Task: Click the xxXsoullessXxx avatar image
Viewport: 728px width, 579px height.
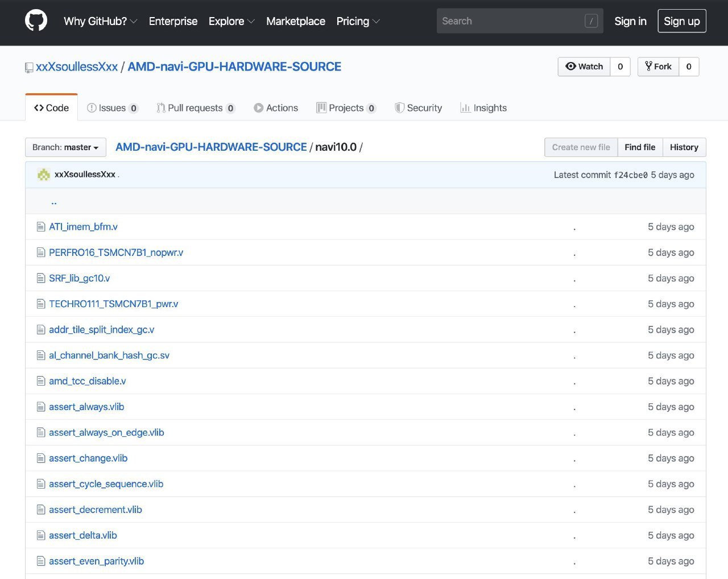Action: (44, 175)
